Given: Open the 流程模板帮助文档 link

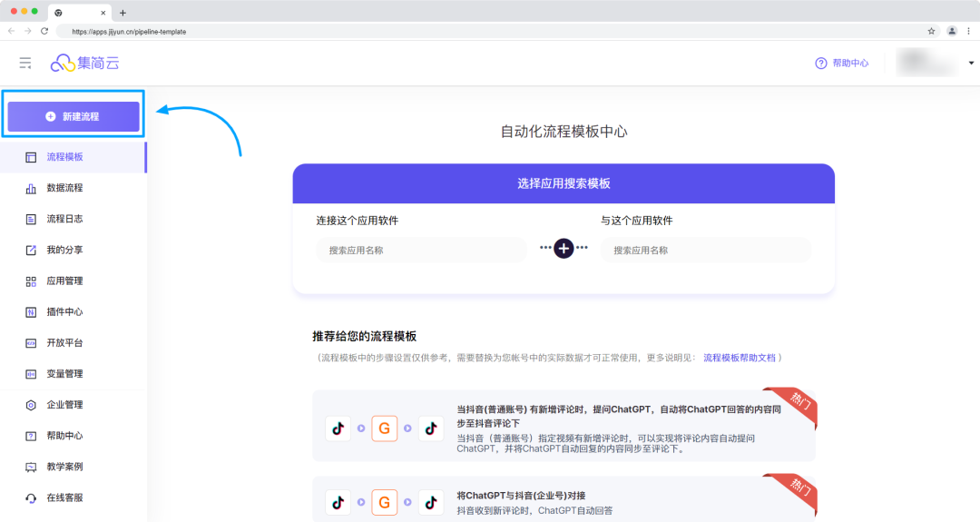Looking at the screenshot, I should [x=740, y=358].
